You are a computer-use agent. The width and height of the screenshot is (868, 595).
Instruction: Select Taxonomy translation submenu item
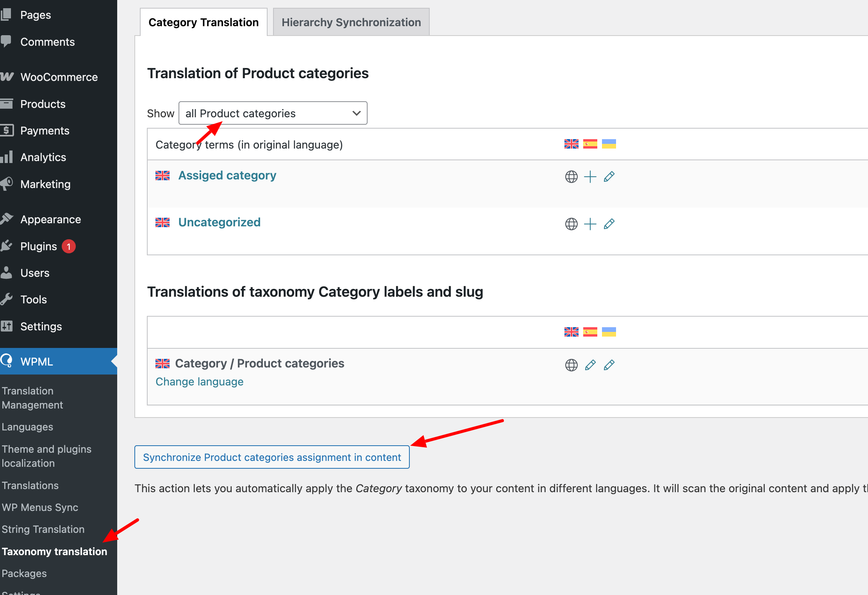tap(54, 551)
